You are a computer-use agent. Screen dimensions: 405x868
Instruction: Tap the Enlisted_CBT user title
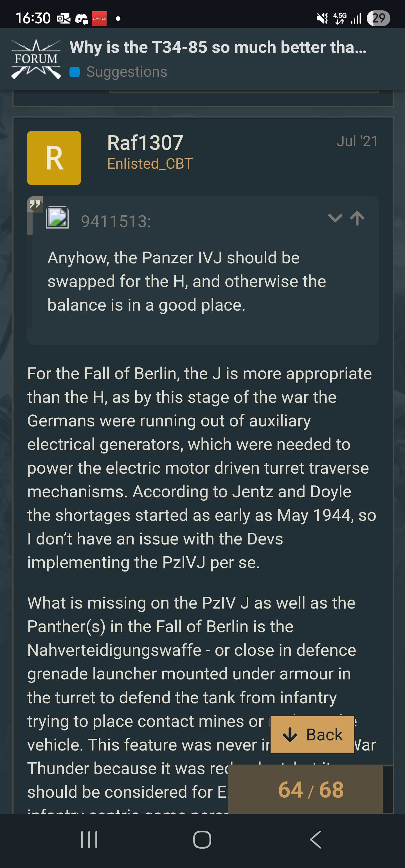pos(150,164)
